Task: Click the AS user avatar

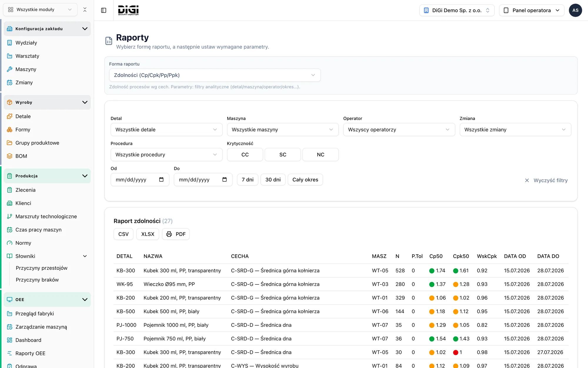Action: click(575, 10)
